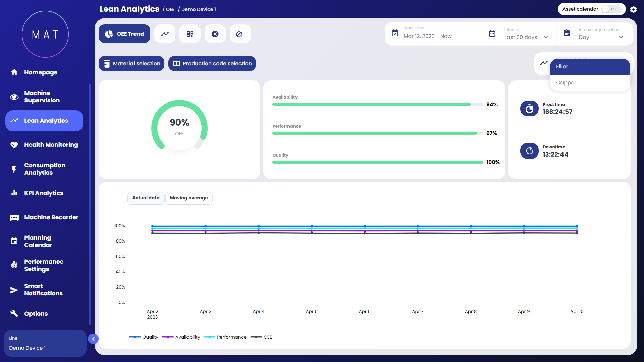The image size is (644, 362).
Task: Click the circled X toolbar icon
Action: click(215, 34)
